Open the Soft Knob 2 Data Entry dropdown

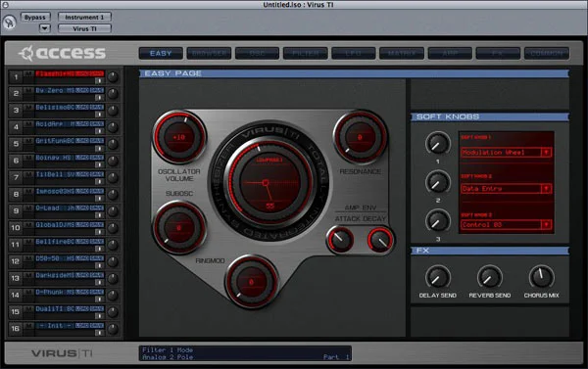pyautogui.click(x=506, y=189)
